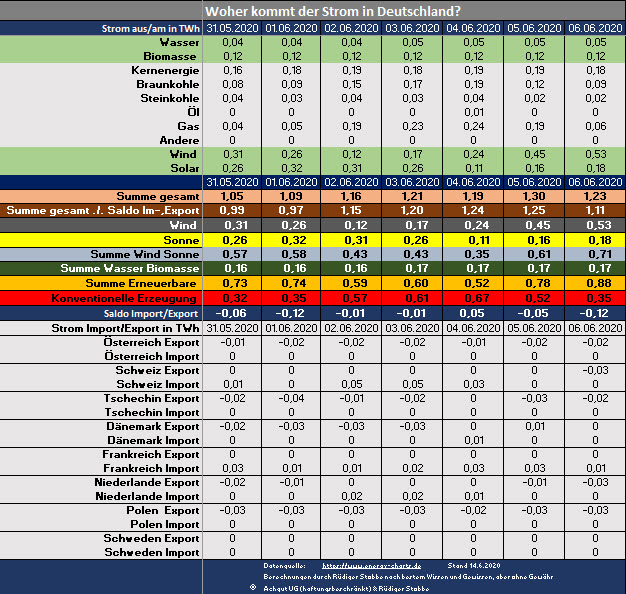This screenshot has width=626, height=594.
Task: Click the title 'Woher kommt der Strom in Deutschland?'
Action: point(340,11)
